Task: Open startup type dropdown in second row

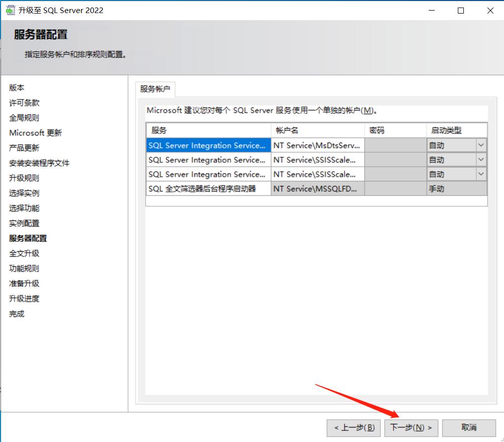Action: (481, 160)
